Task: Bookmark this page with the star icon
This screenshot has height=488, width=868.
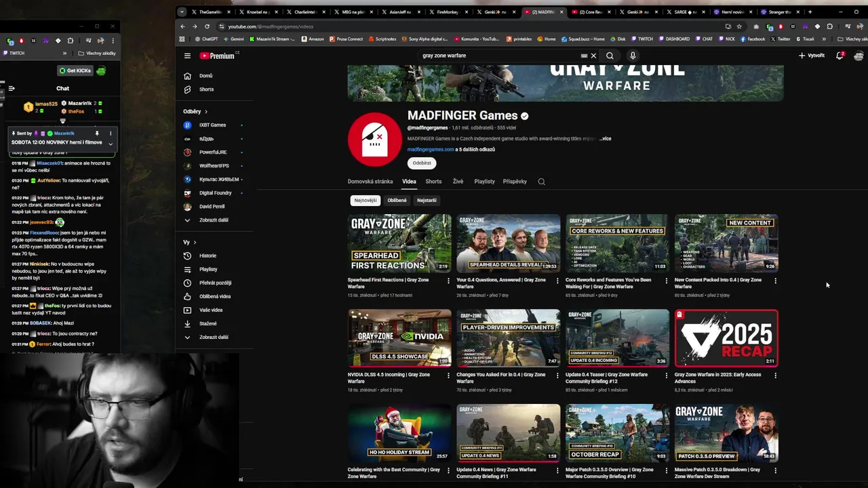Action: [x=739, y=26]
